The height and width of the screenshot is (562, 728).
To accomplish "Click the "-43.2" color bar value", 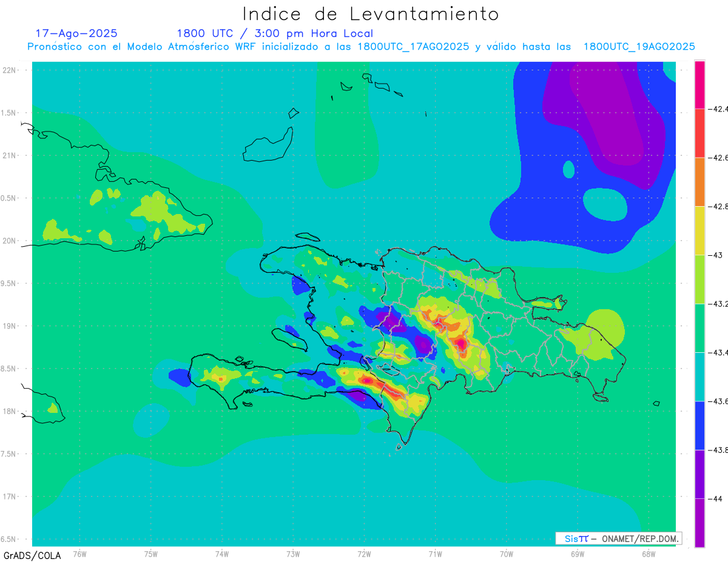I will [x=718, y=304].
